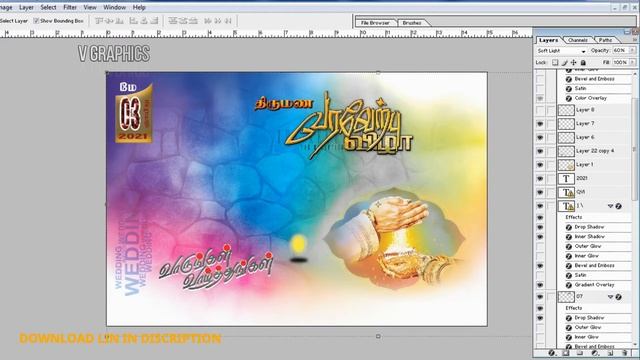This screenshot has height=360, width=640.
Task: Open the Filter menu
Action: pyautogui.click(x=70, y=7)
